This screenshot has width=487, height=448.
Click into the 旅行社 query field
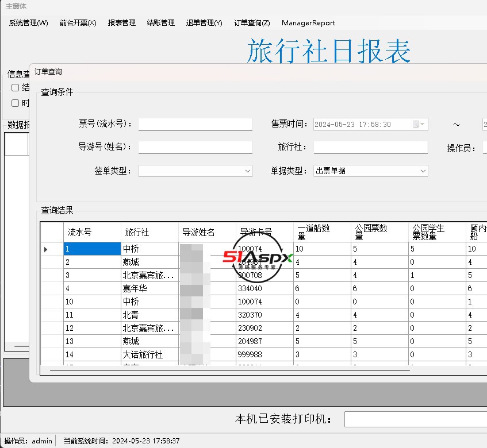pyautogui.click(x=370, y=148)
